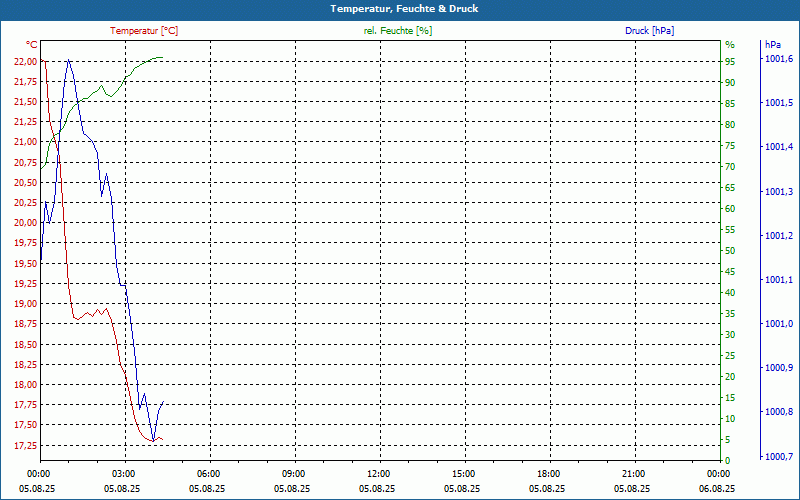800x500 pixels.
Task: Click the '1000,8' pressure axis value
Action: coord(779,412)
